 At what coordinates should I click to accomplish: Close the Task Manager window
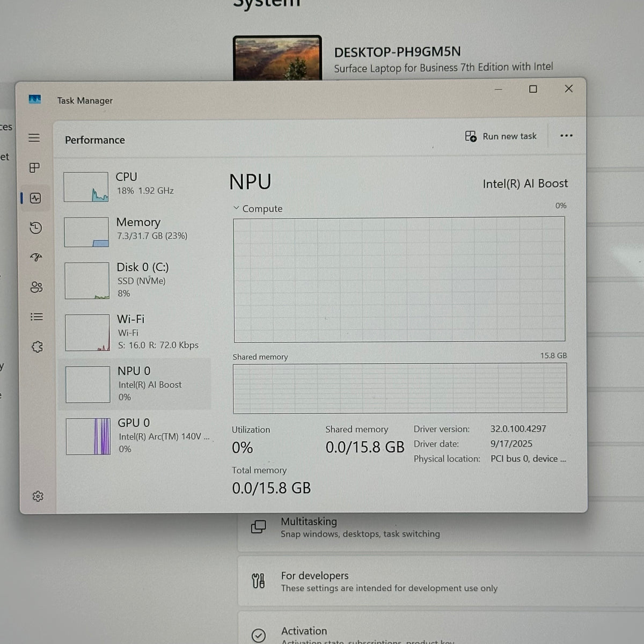(569, 89)
